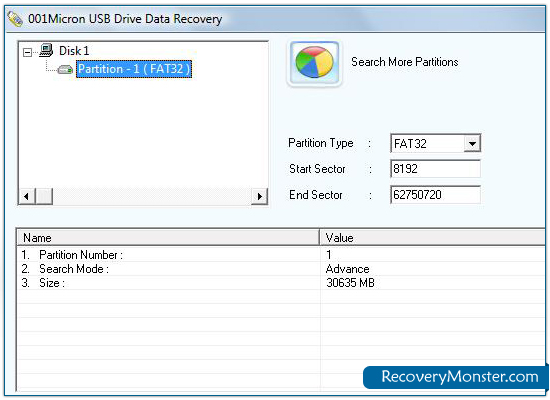550x400 pixels.
Task: Collapse the Disk 1 tree node
Action: (27, 53)
